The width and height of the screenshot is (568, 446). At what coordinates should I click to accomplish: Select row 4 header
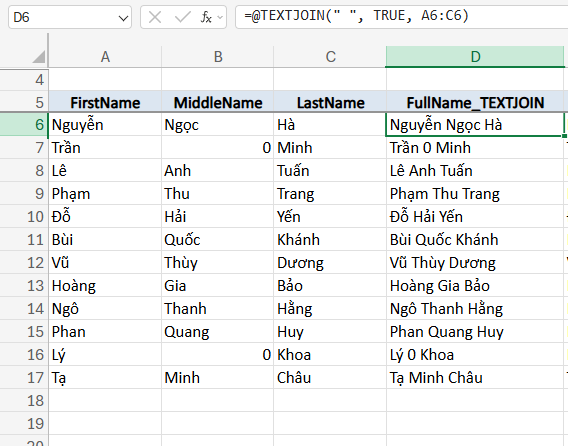point(24,80)
